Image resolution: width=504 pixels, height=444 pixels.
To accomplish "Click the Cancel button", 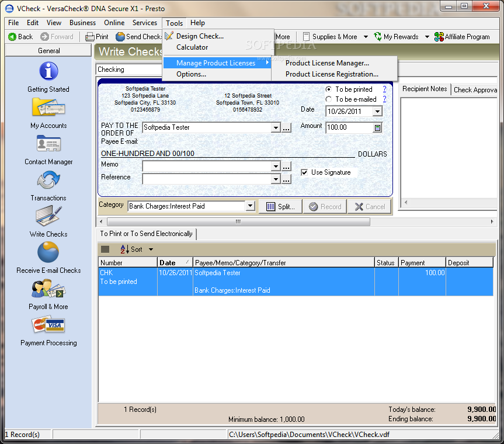I will click(x=370, y=206).
